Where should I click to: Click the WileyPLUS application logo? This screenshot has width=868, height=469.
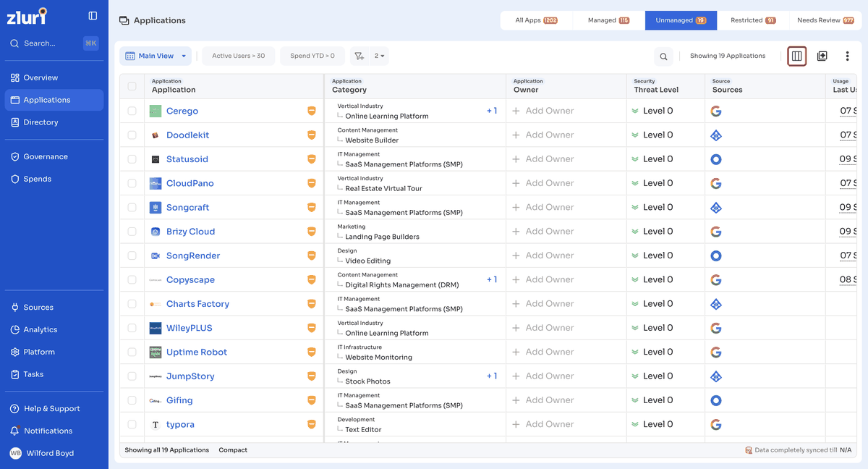[156, 328]
